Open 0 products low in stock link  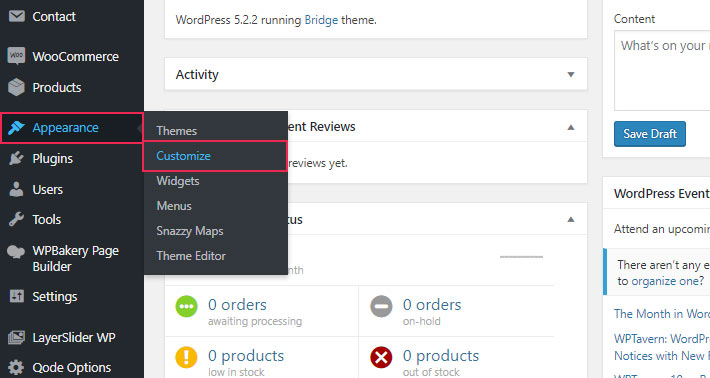click(246, 356)
